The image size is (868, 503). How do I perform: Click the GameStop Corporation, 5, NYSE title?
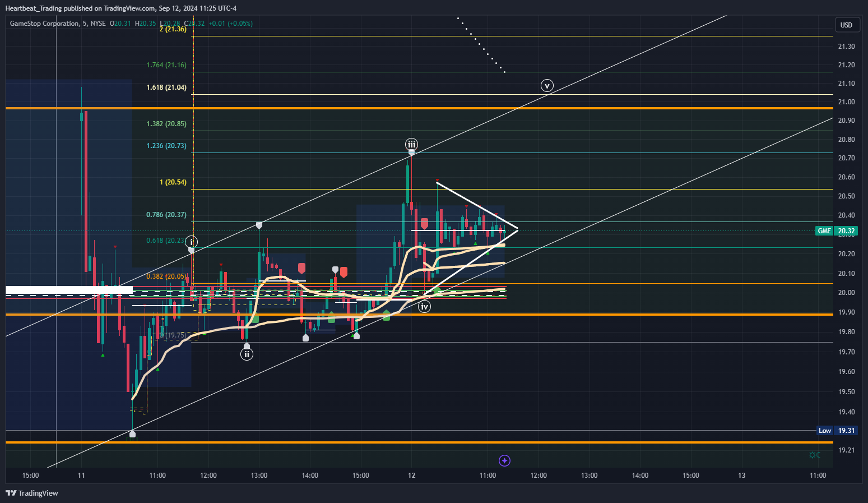click(58, 24)
